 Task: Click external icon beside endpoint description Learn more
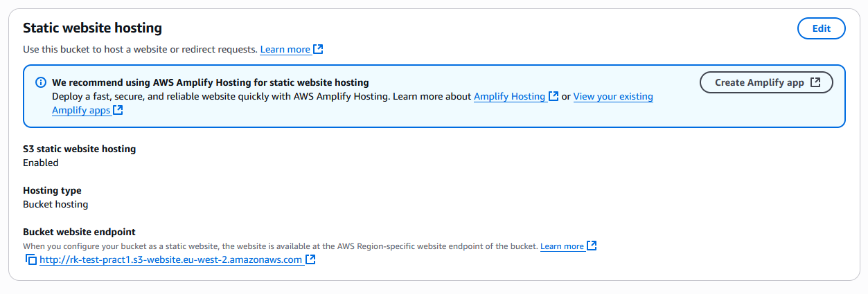[x=592, y=246]
